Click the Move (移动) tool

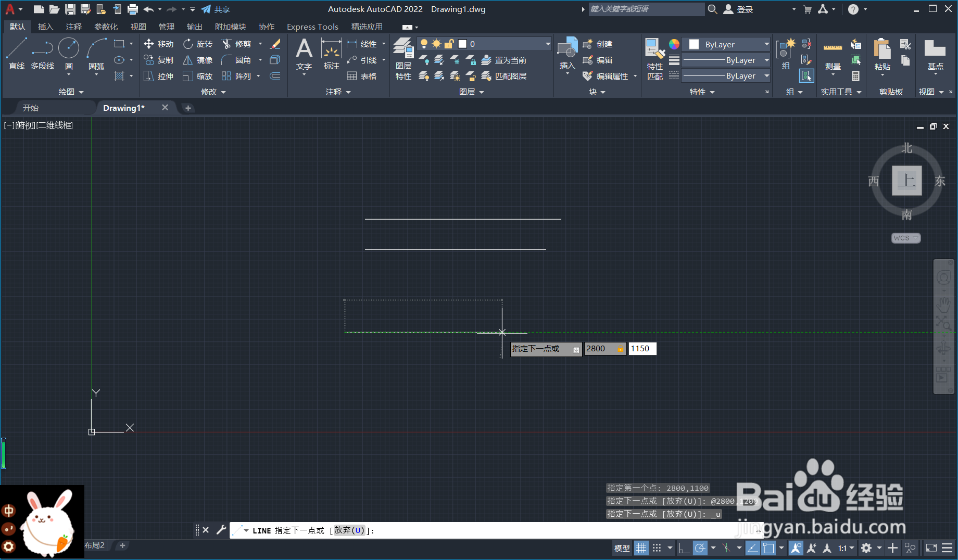coord(159,44)
